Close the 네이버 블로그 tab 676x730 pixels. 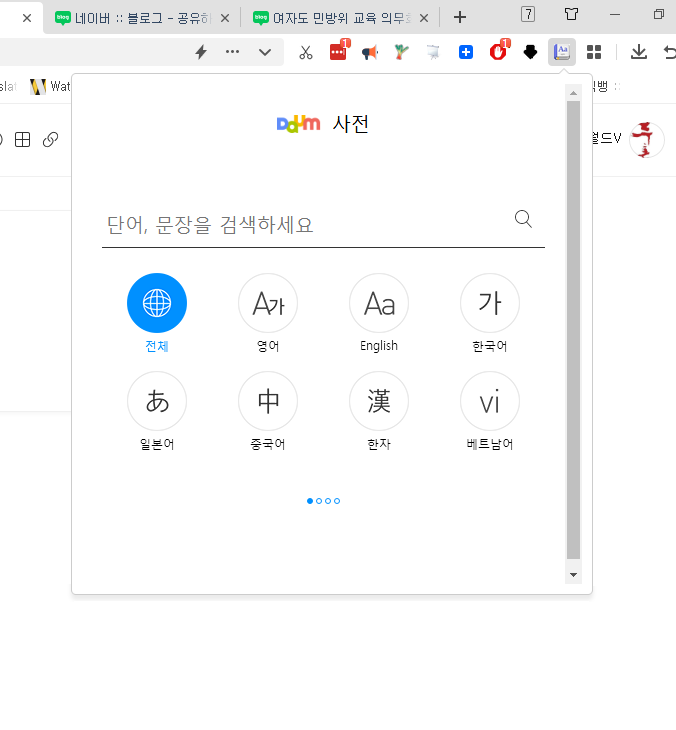pyautogui.click(x=225, y=18)
